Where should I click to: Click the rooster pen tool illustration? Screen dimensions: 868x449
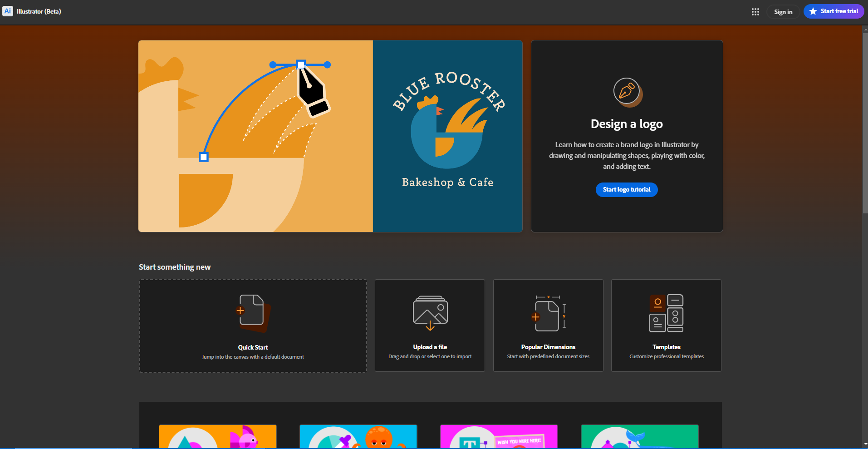point(255,136)
